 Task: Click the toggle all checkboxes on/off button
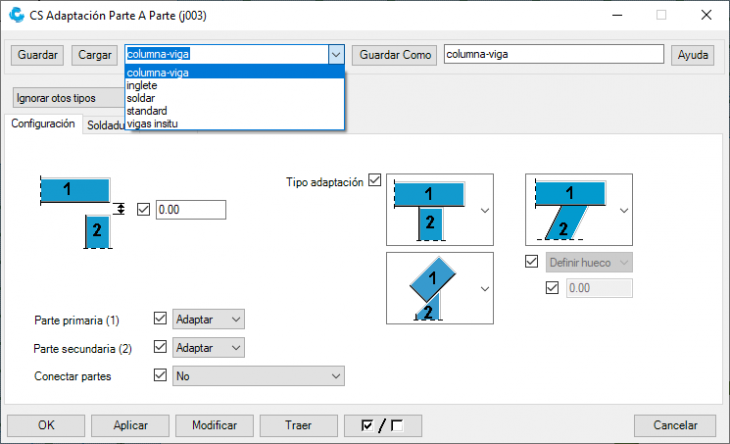coord(383,425)
